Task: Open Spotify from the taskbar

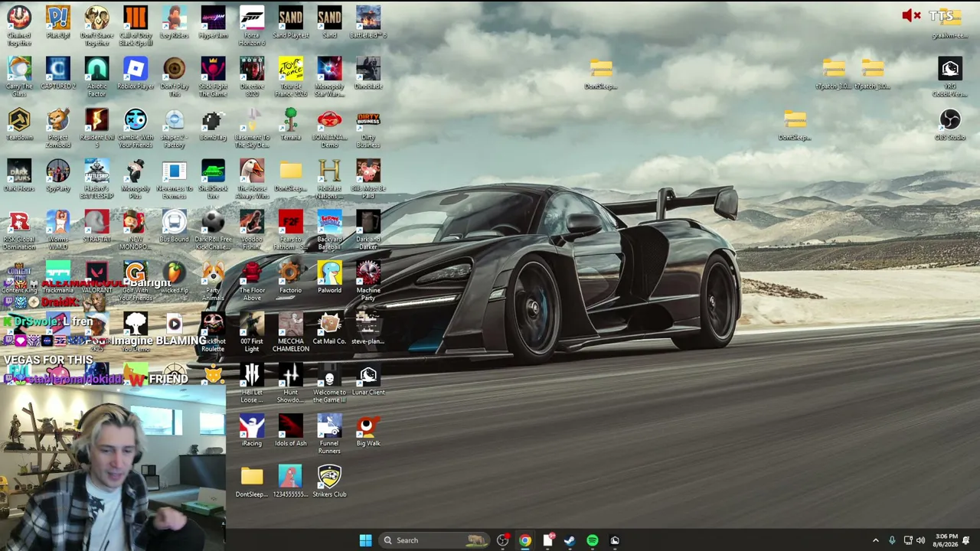Action: [x=593, y=540]
